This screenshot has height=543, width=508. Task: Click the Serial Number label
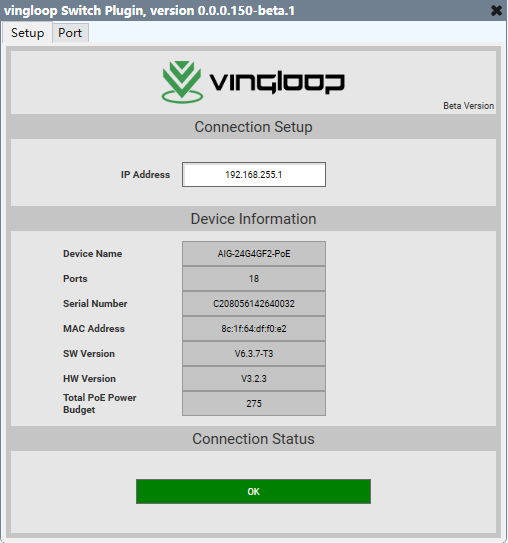(x=95, y=304)
